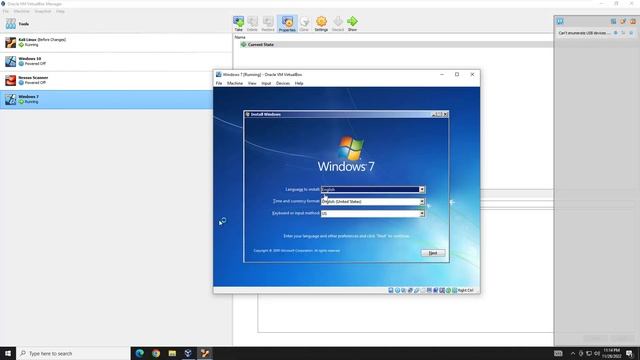This screenshot has width=640, height=360.
Task: Click the Take snapshot toolbar icon
Action: click(238, 24)
